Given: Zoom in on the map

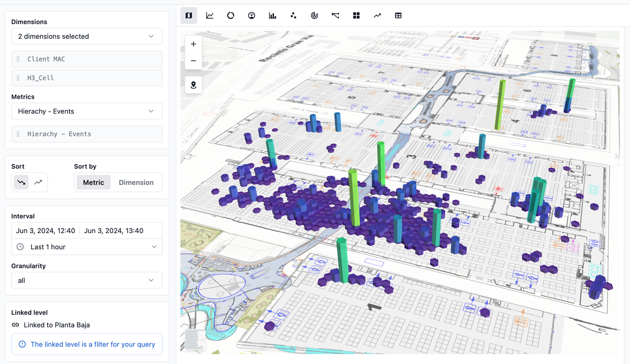Looking at the screenshot, I should click(x=193, y=44).
